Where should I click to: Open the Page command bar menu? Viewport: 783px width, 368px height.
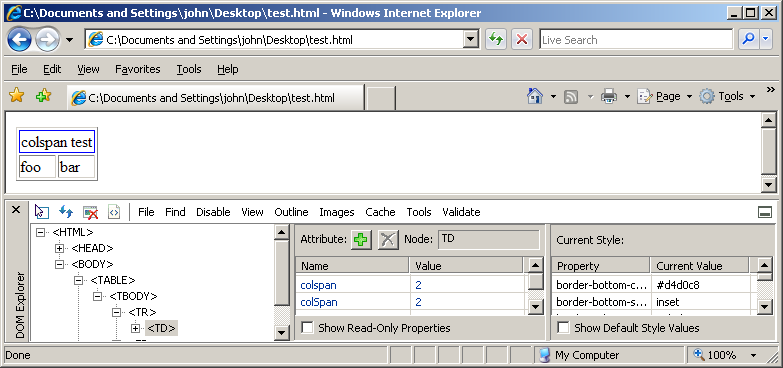[665, 96]
